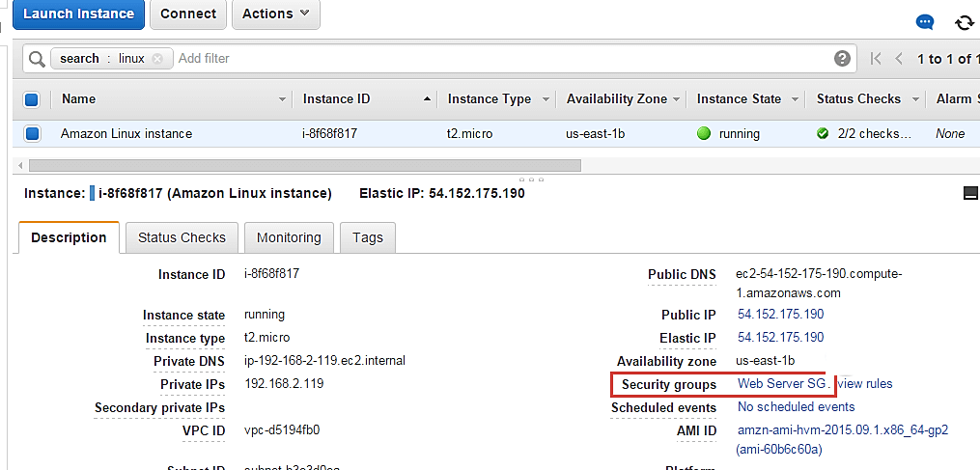Click the search magnifier icon

tap(37, 59)
